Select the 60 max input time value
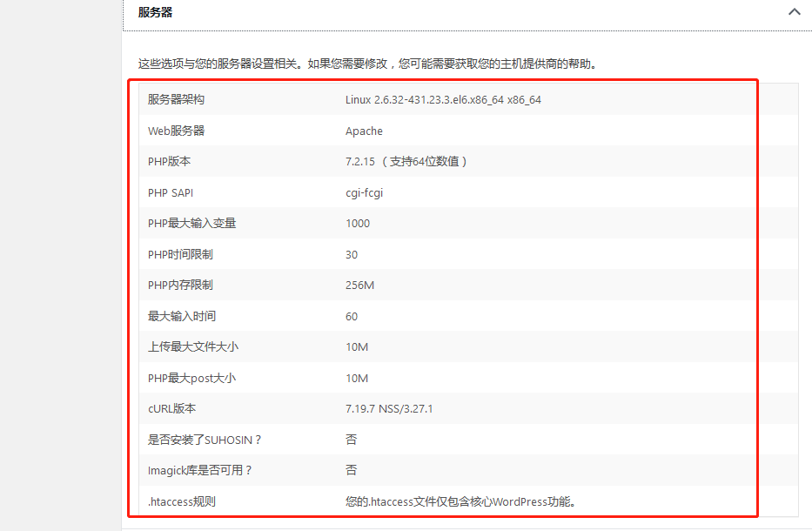The image size is (812, 531). pyautogui.click(x=352, y=316)
